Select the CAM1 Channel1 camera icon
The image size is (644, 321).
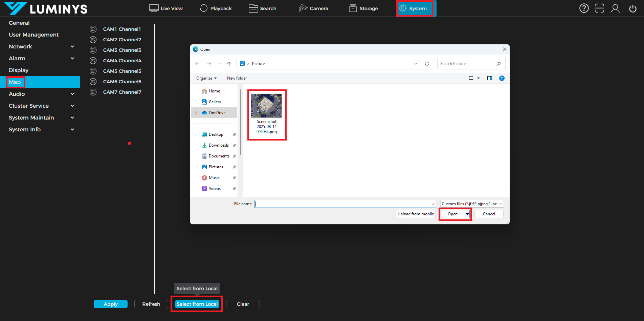point(93,29)
